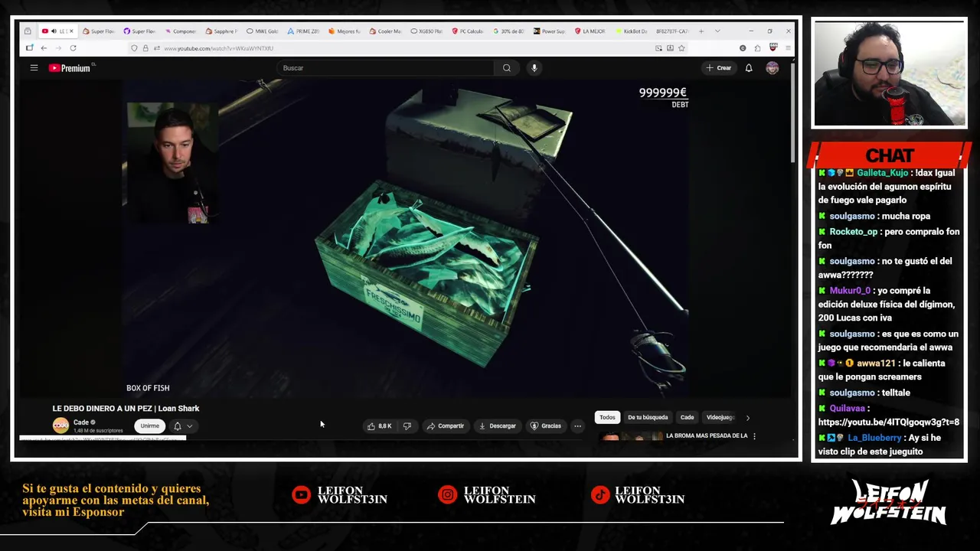The width and height of the screenshot is (980, 551).
Task: Expand the list all tabs chevron
Action: (x=717, y=31)
